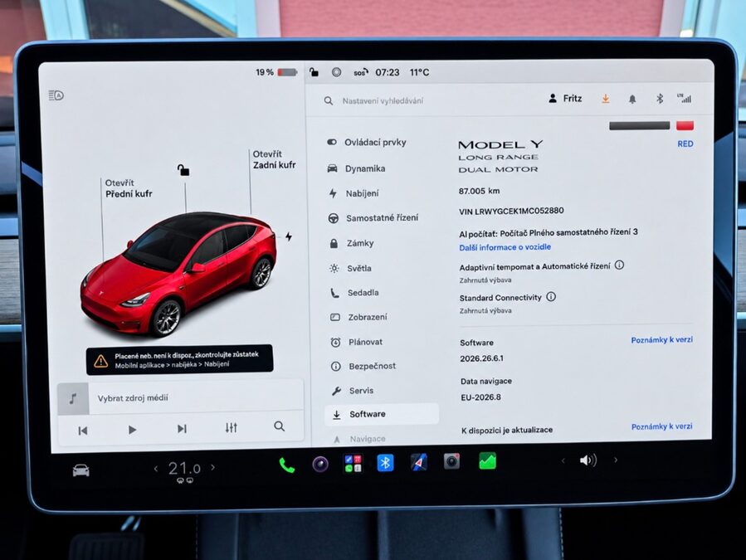Image resolution: width=746 pixels, height=560 pixels.
Task: Lower volume with left chevron
Action: pos(563,460)
